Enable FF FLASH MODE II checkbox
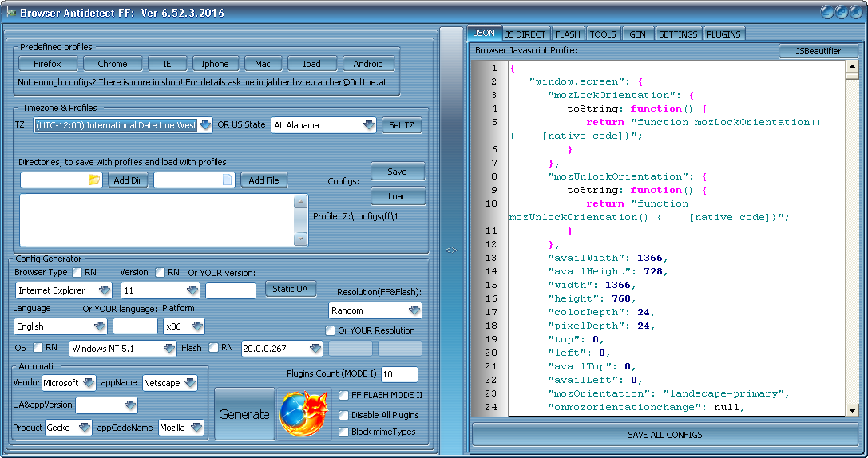The width and height of the screenshot is (868, 458). point(343,395)
